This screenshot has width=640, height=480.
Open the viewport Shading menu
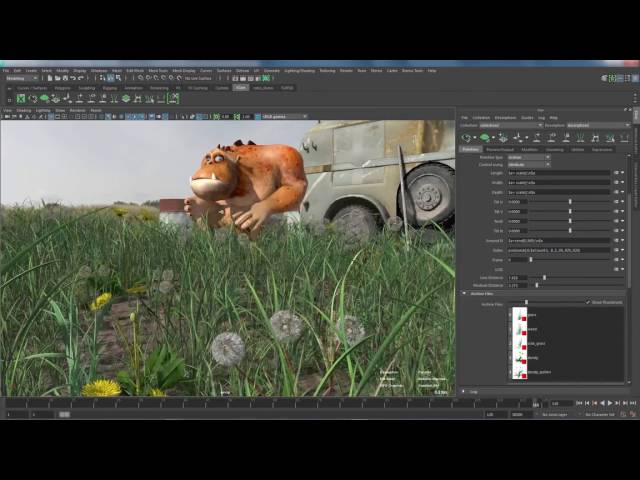[x=24, y=110]
